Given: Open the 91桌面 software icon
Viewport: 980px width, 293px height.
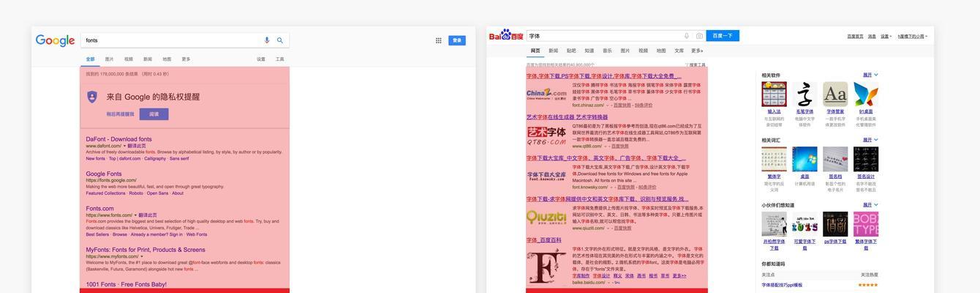Looking at the screenshot, I should [x=866, y=94].
